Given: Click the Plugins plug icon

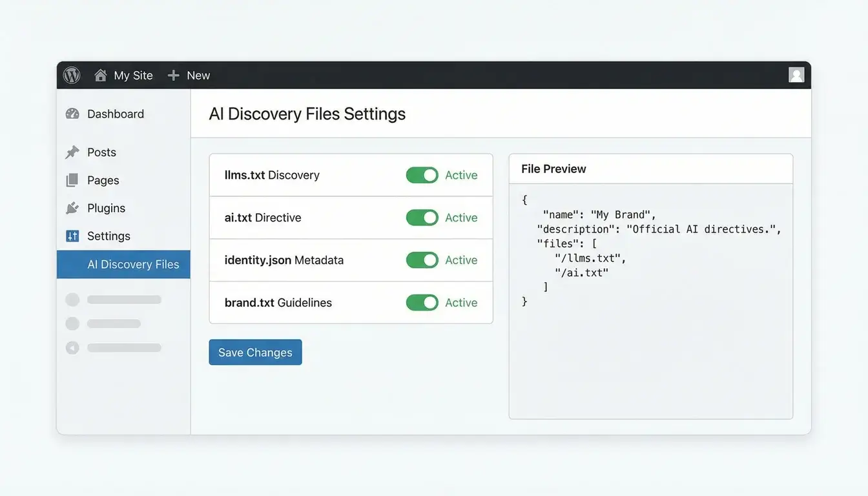Looking at the screenshot, I should point(72,208).
